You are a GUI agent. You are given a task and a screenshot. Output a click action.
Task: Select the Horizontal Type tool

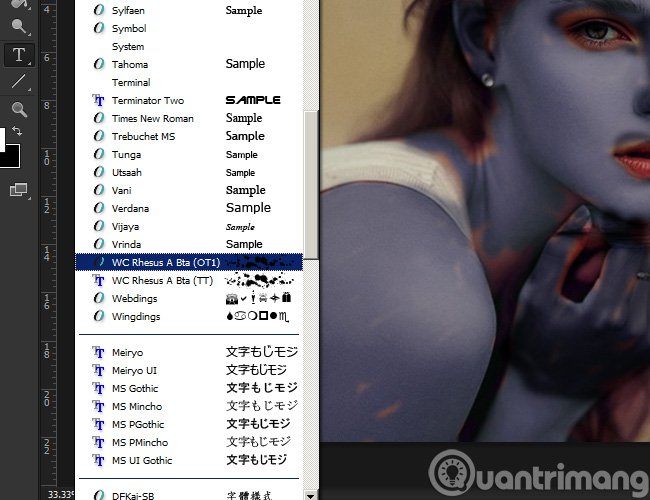coord(19,55)
